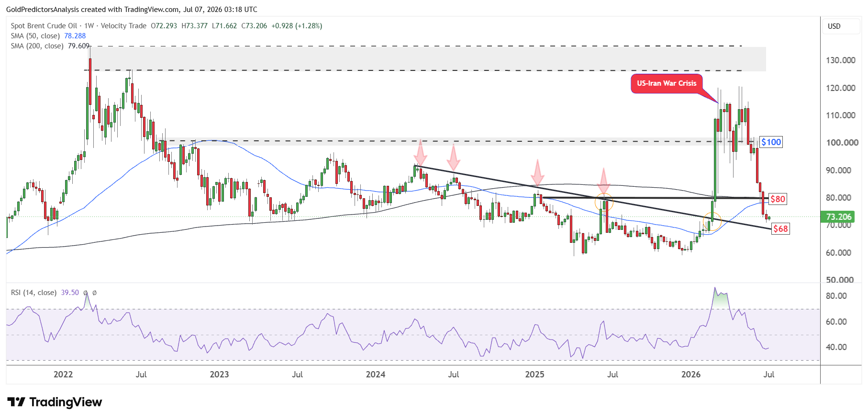Open the USD currency selector
Viewport: 868px width, 420px height.
point(841,26)
